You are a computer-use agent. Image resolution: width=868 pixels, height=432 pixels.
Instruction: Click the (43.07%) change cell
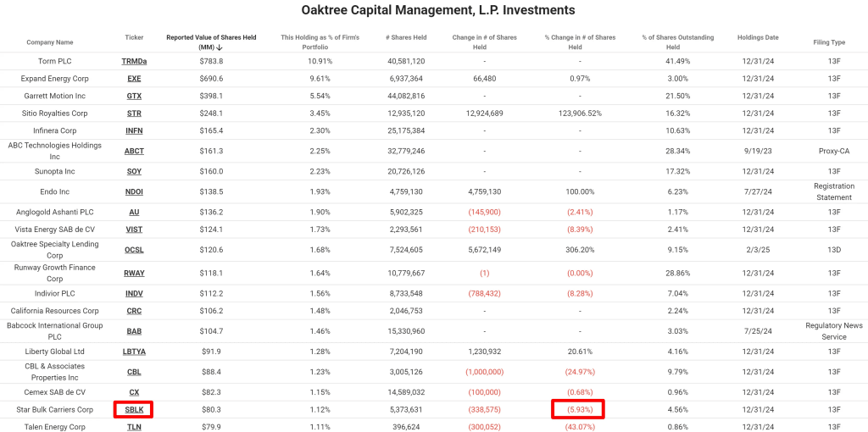click(580, 428)
